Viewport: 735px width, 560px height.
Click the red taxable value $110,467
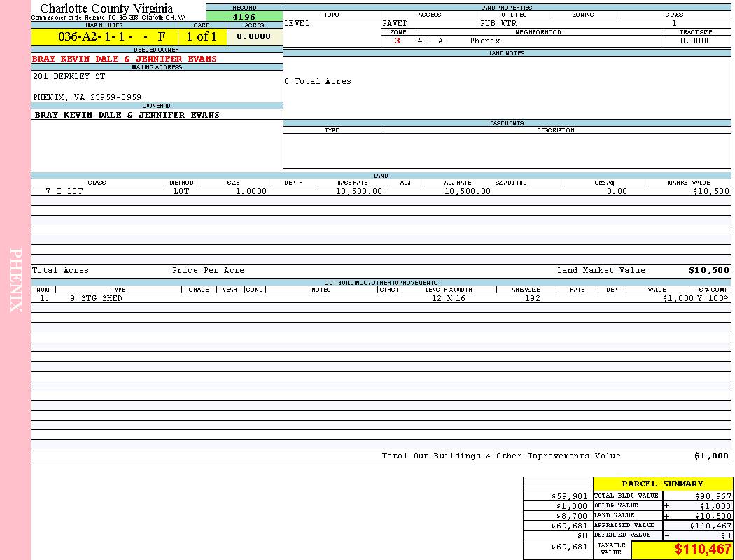[703, 549]
